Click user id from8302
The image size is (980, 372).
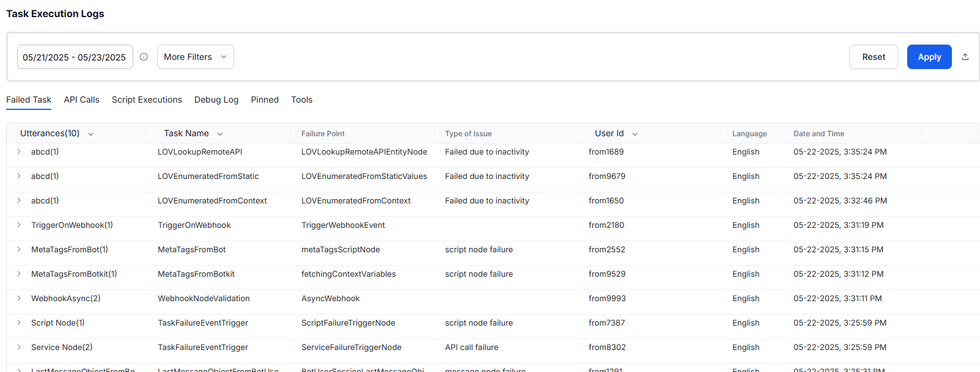tap(607, 347)
